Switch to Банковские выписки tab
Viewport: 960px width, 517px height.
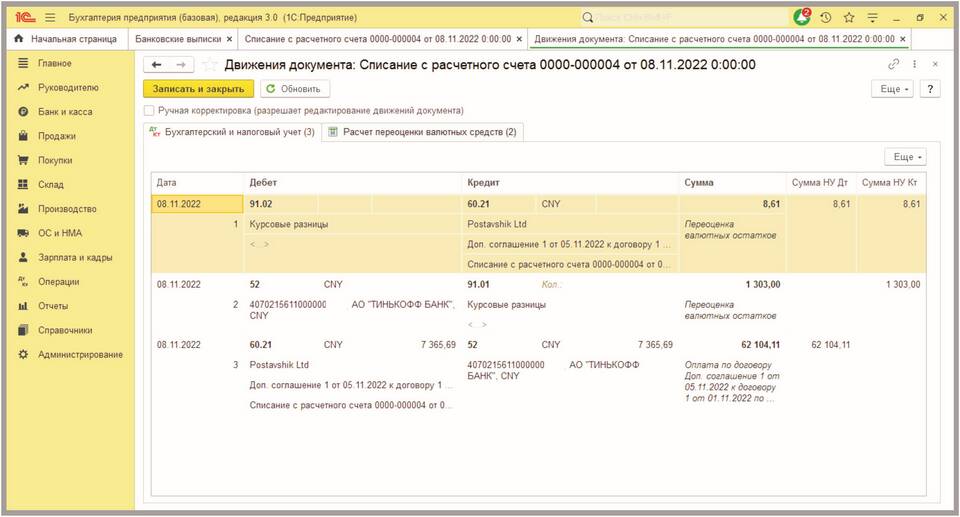pyautogui.click(x=179, y=39)
